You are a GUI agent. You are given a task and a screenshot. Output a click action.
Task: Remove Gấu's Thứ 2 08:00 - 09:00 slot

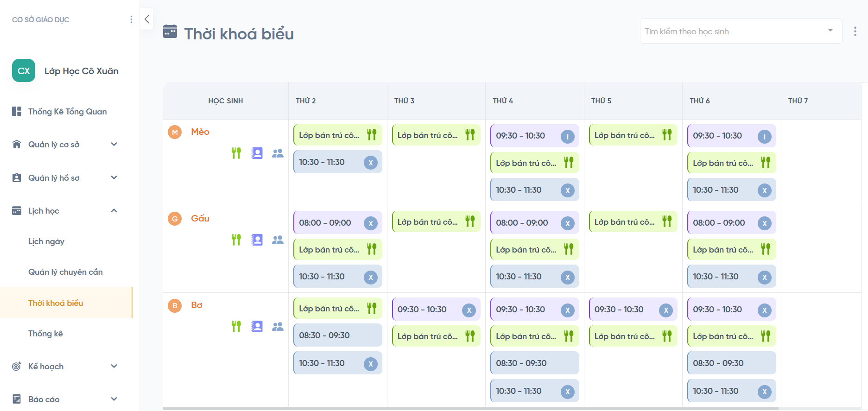coord(370,223)
